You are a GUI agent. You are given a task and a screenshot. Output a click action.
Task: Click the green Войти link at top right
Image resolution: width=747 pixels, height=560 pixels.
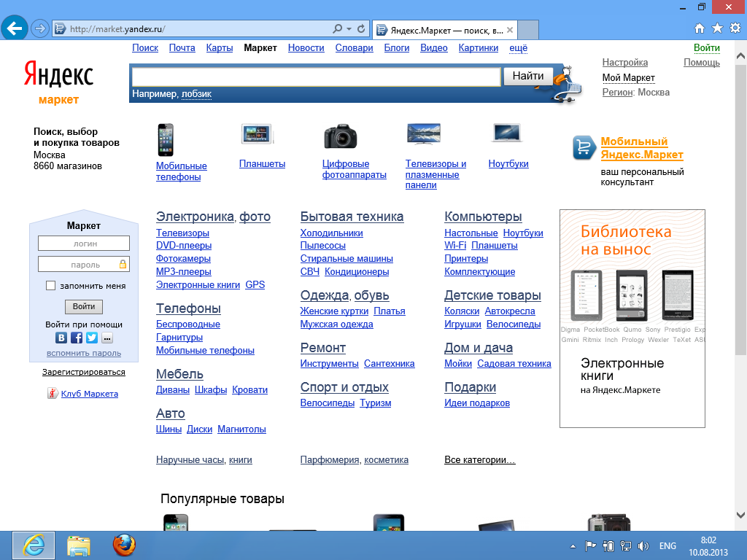tap(706, 47)
